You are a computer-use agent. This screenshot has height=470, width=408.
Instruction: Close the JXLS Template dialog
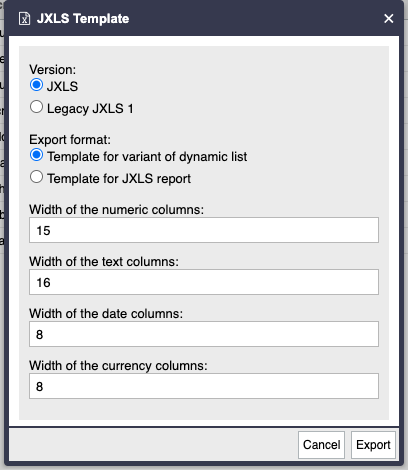389,18
